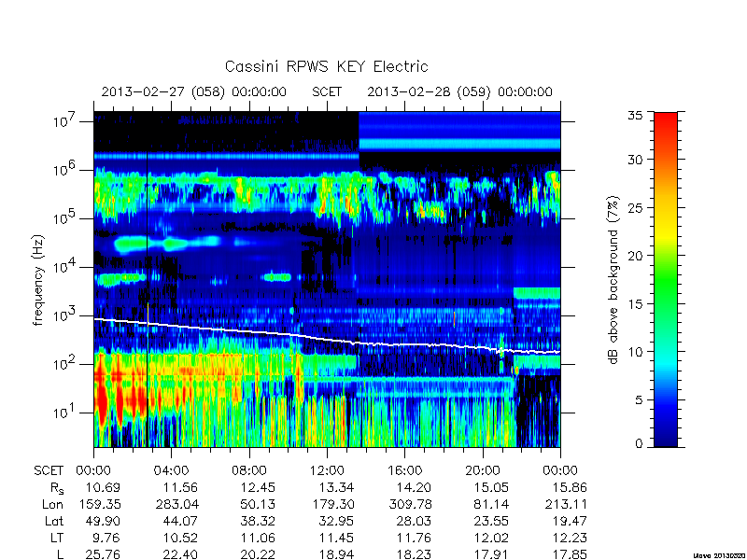Click the Rs value 15.86
This screenshot has width=747, height=560.
570,487
